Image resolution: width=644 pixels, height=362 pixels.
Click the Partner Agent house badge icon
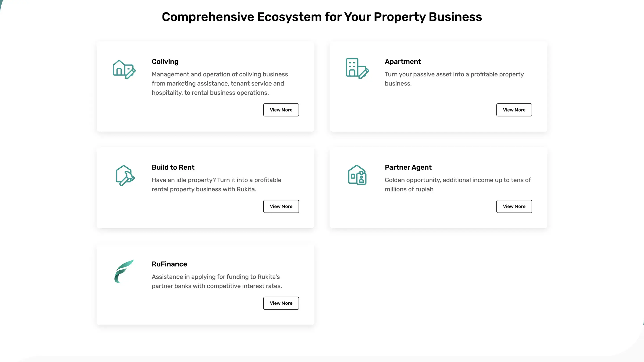coord(357,175)
